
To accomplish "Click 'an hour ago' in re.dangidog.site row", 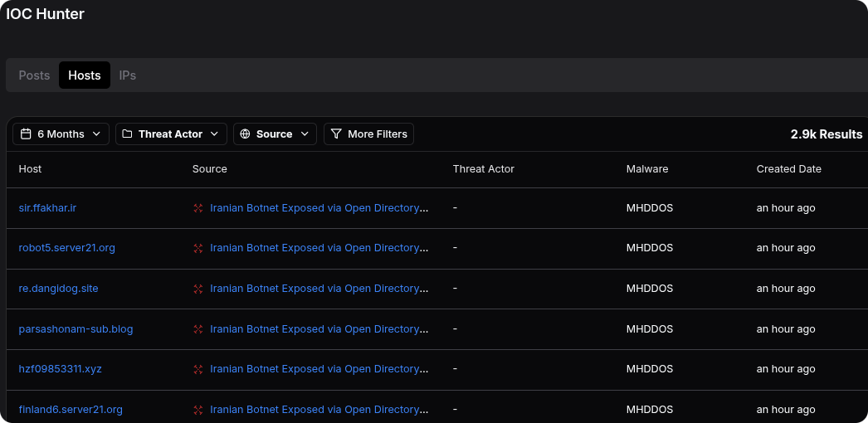I will 786,288.
